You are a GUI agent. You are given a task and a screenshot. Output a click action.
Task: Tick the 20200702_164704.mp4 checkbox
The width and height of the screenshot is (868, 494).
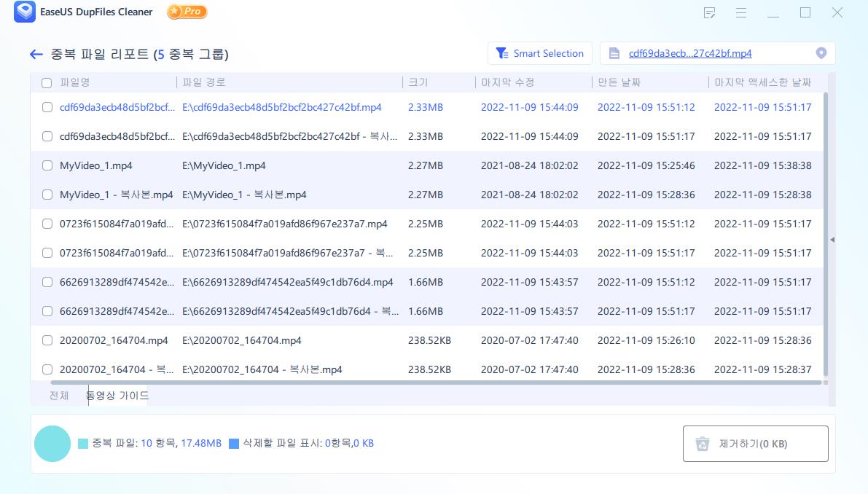click(47, 340)
